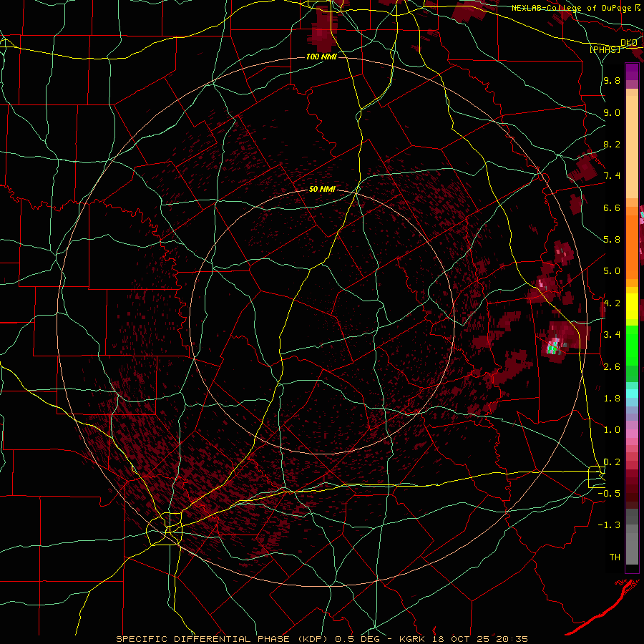This screenshot has height=644, width=644.
Task: Click the 8.2 value on the color scale
Action: click(x=612, y=144)
